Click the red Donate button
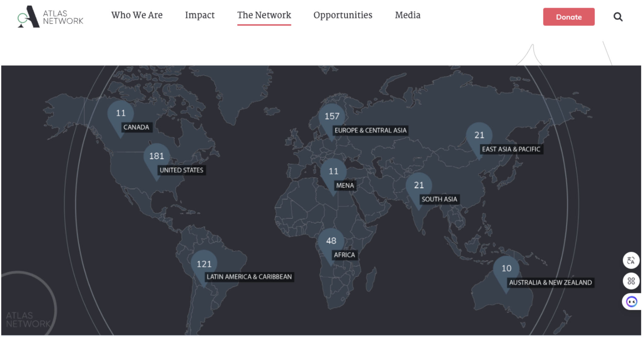The height and width of the screenshot is (338, 644). [x=569, y=17]
